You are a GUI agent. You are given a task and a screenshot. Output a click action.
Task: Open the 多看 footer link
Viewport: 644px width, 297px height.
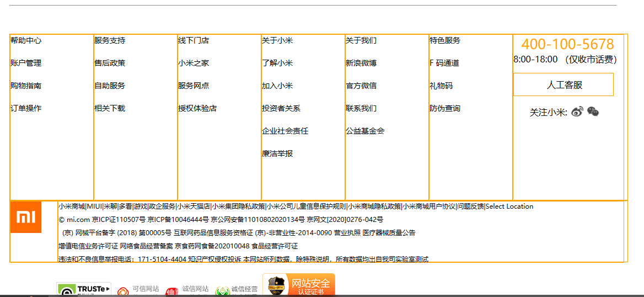125,206
